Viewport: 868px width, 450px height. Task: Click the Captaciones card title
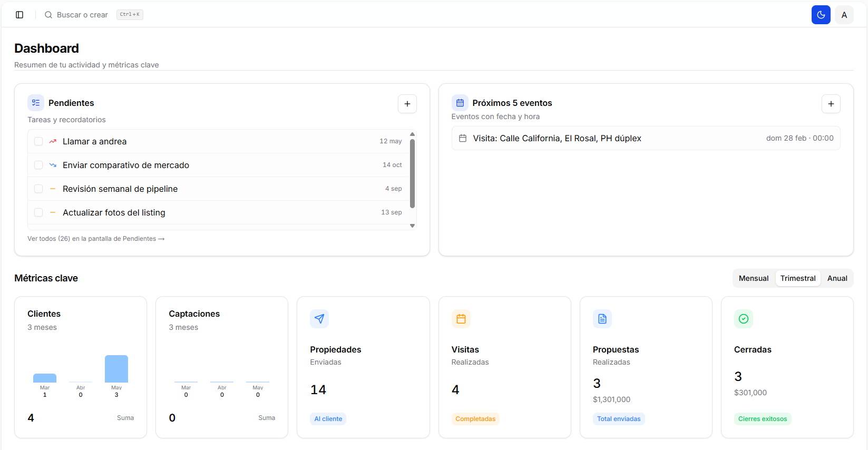[x=194, y=314]
